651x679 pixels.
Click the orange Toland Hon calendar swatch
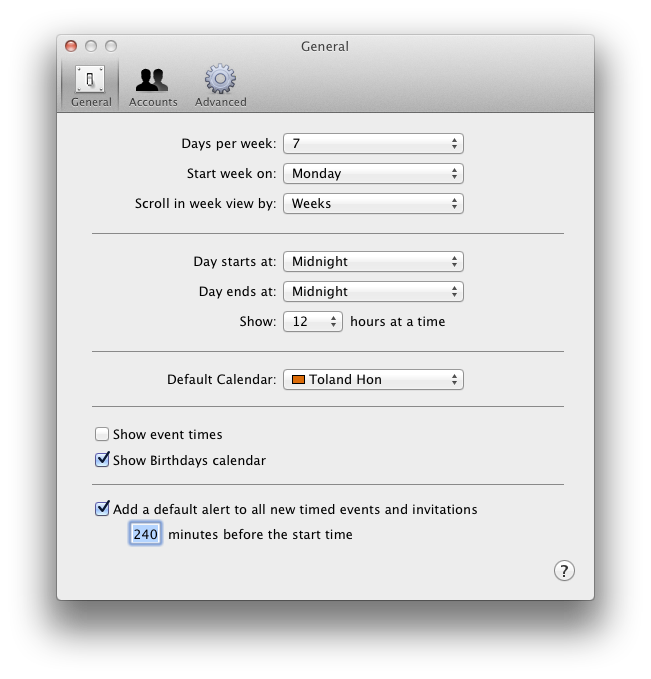click(297, 380)
